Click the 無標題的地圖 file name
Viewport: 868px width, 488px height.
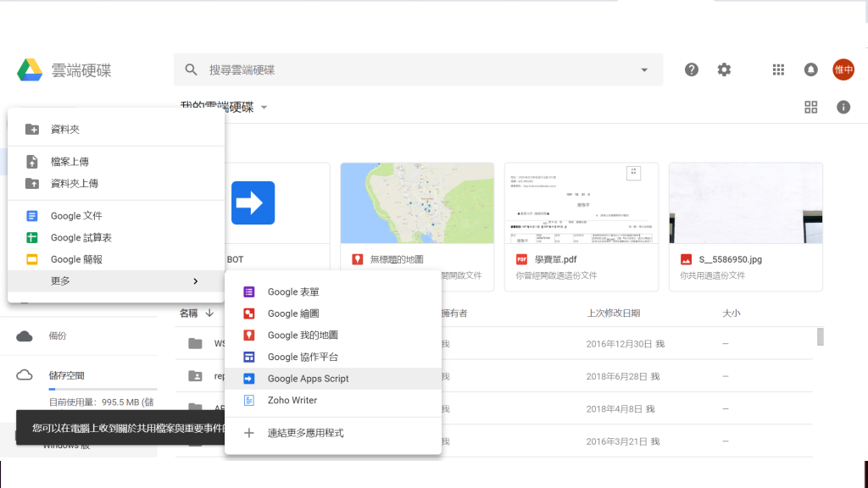pos(397,259)
